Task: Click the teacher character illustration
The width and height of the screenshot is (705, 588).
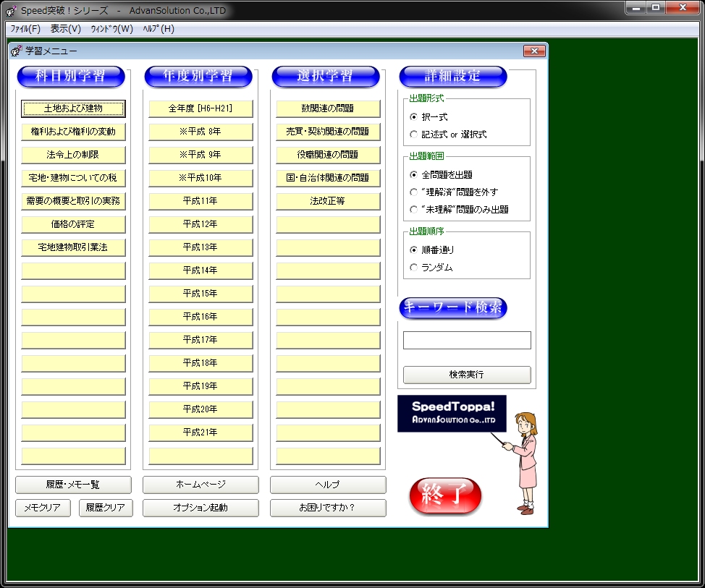Action: tap(525, 463)
